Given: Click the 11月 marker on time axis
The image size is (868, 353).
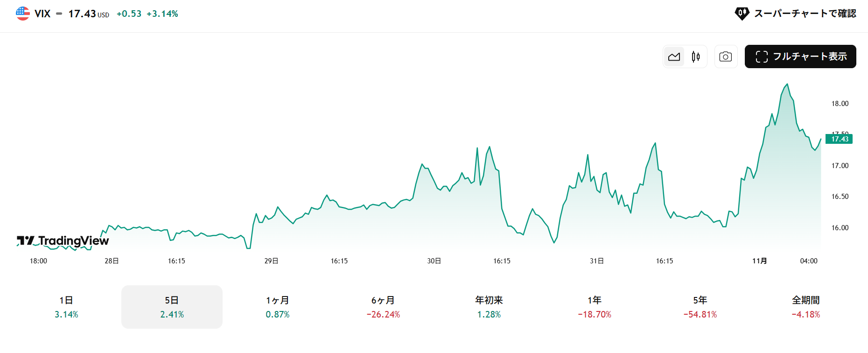Looking at the screenshot, I should click(759, 261).
